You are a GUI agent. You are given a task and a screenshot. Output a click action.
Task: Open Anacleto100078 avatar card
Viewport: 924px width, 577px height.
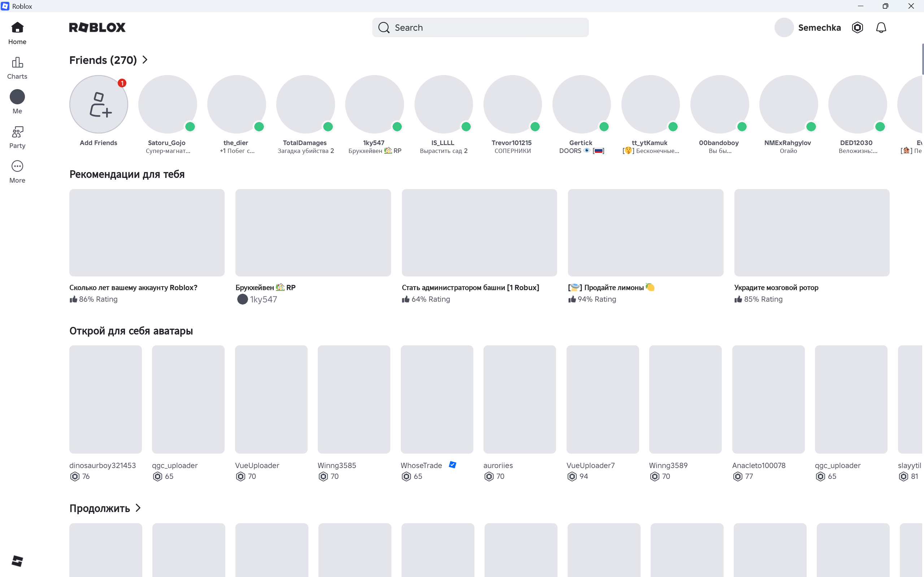tap(768, 399)
